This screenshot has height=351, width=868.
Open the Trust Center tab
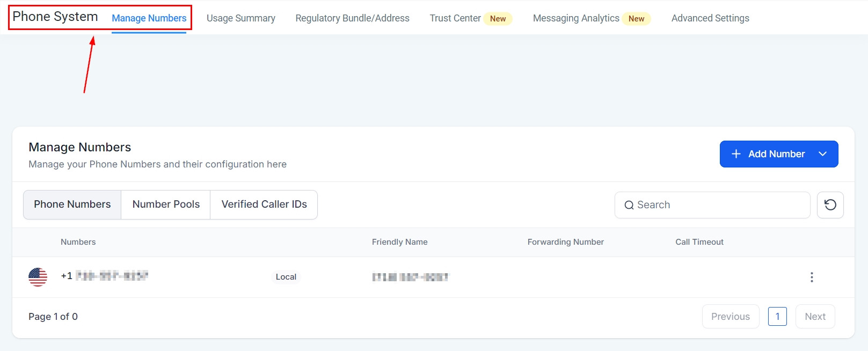coord(455,18)
